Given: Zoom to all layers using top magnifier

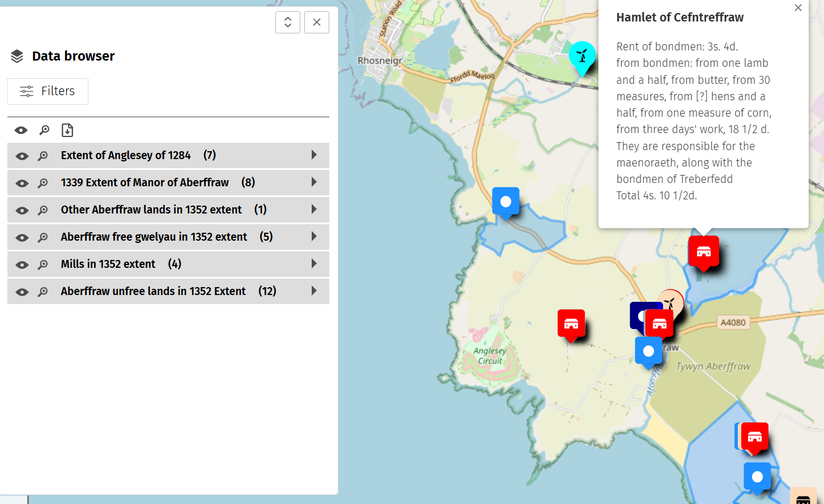Looking at the screenshot, I should click(x=44, y=130).
